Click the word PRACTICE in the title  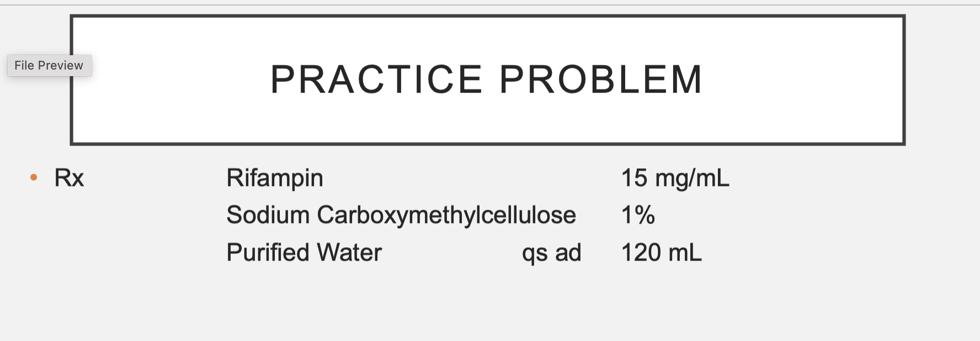[x=376, y=79]
